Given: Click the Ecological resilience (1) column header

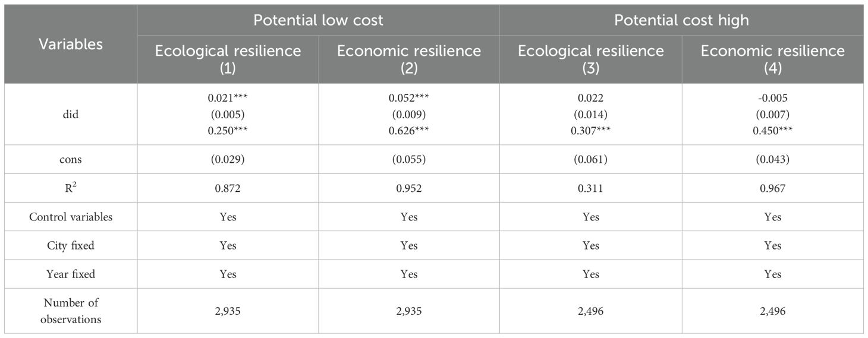Looking at the screenshot, I should click(x=228, y=59).
